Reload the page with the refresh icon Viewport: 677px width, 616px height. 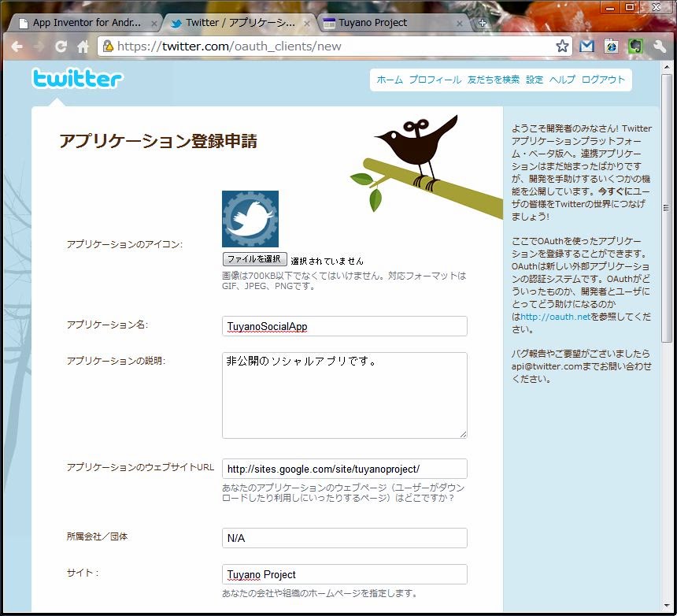point(61,46)
